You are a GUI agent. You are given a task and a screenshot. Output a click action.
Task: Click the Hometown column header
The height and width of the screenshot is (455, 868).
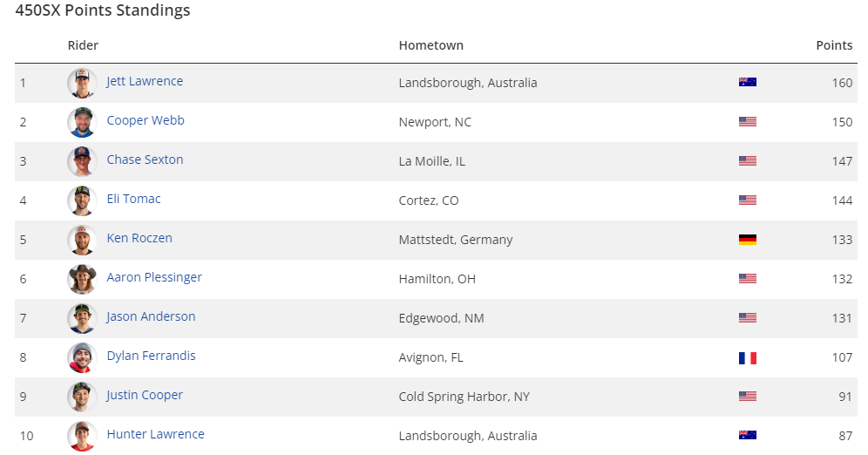(x=431, y=45)
